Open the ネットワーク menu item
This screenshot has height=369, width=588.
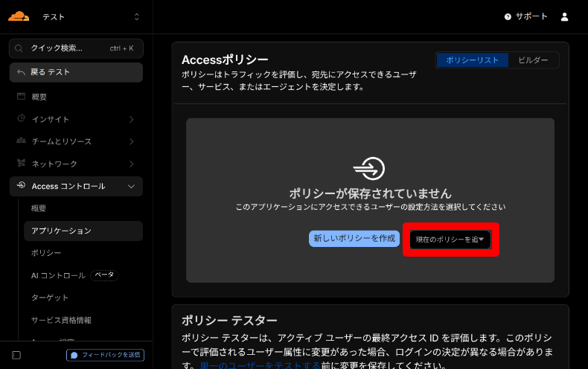point(76,164)
